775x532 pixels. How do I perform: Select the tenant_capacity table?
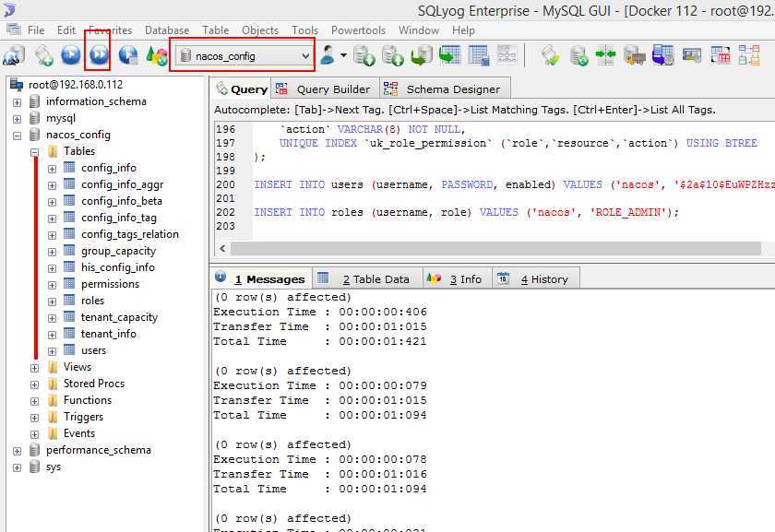tap(119, 317)
